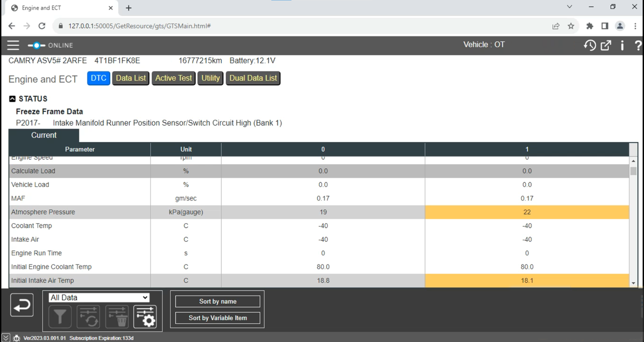The height and width of the screenshot is (342, 644).
Task: Open the Utility tab
Action: tap(210, 78)
